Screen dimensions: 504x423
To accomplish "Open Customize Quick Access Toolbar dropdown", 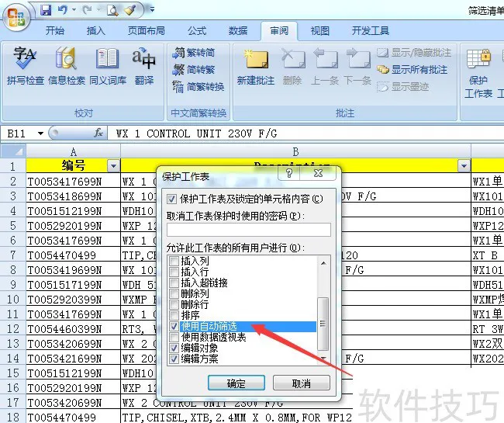I will click(x=152, y=9).
